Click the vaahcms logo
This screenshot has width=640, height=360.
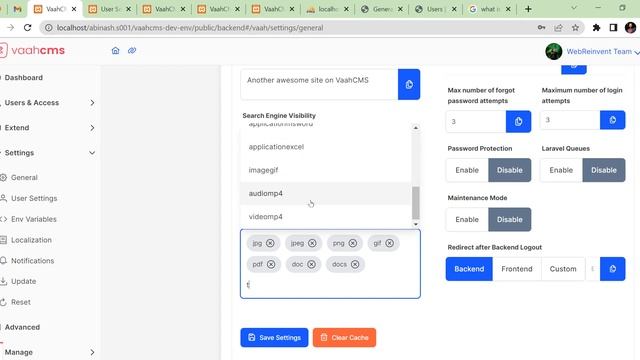(x=33, y=51)
